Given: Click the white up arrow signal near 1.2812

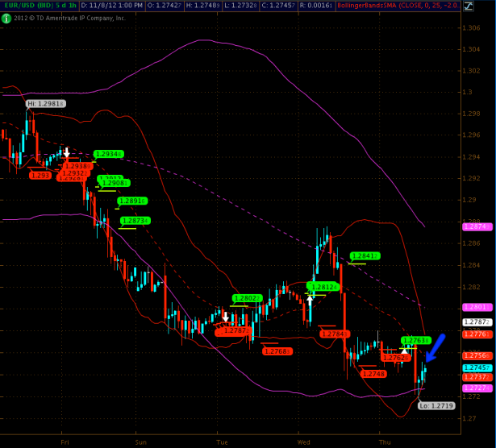Looking at the screenshot, I should pos(310,299).
